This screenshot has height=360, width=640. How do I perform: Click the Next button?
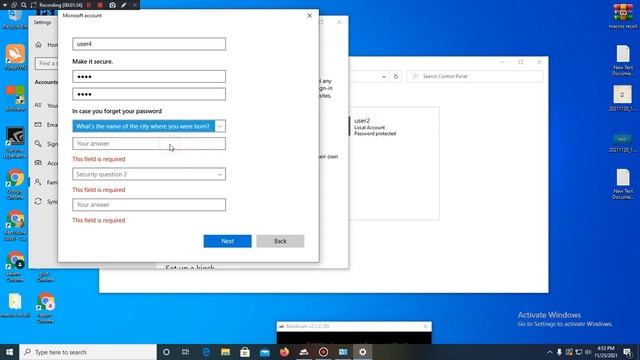point(227,241)
